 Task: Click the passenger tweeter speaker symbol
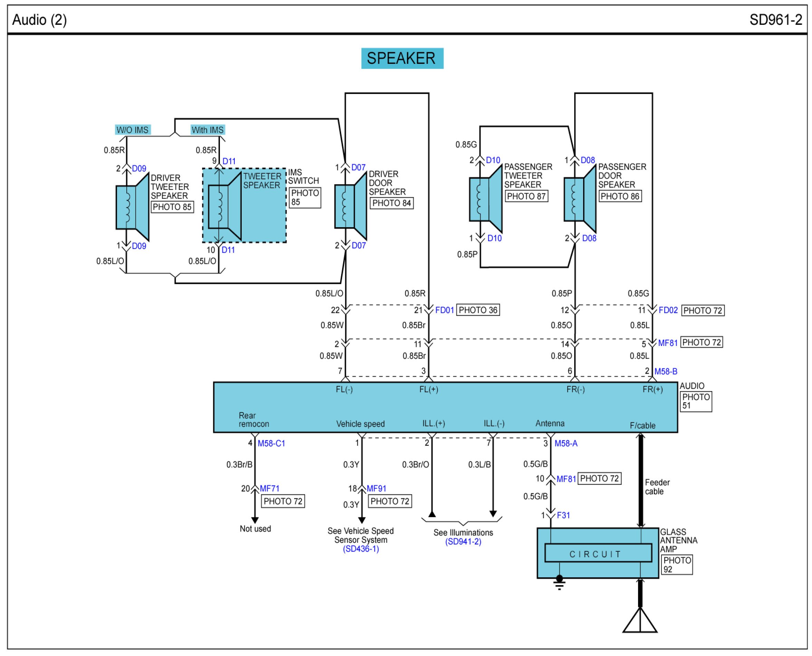pos(485,199)
